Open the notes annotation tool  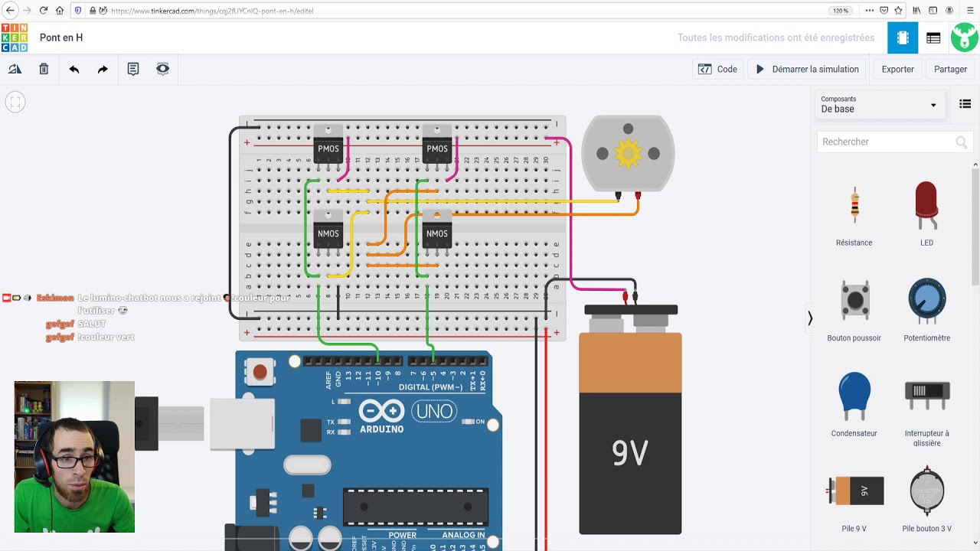tap(133, 69)
